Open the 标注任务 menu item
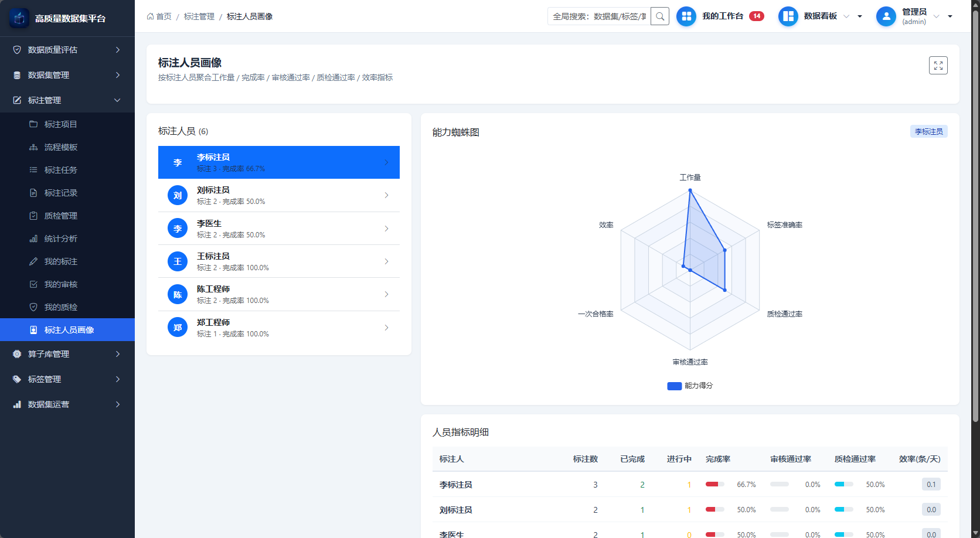The width and height of the screenshot is (980, 538). (x=67, y=170)
